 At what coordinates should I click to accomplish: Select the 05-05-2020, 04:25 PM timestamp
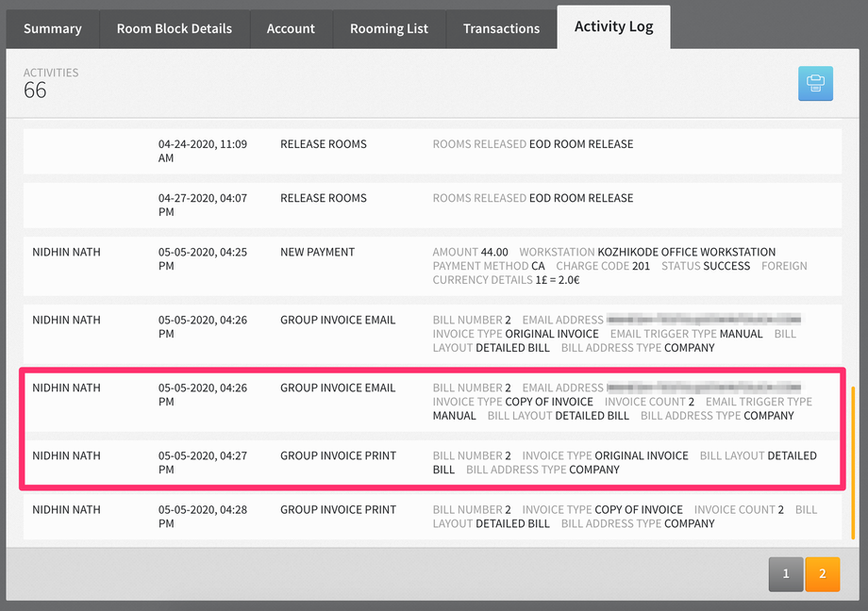tap(203, 259)
